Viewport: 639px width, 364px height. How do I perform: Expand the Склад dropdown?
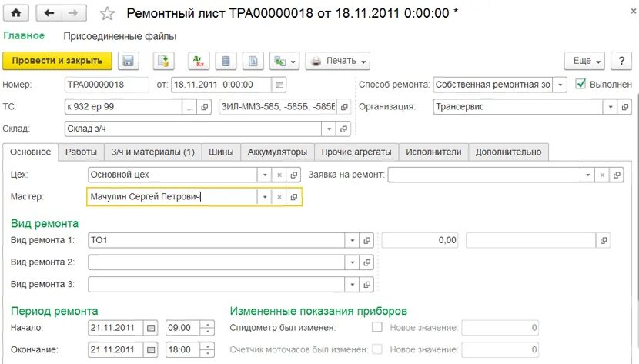pos(329,129)
